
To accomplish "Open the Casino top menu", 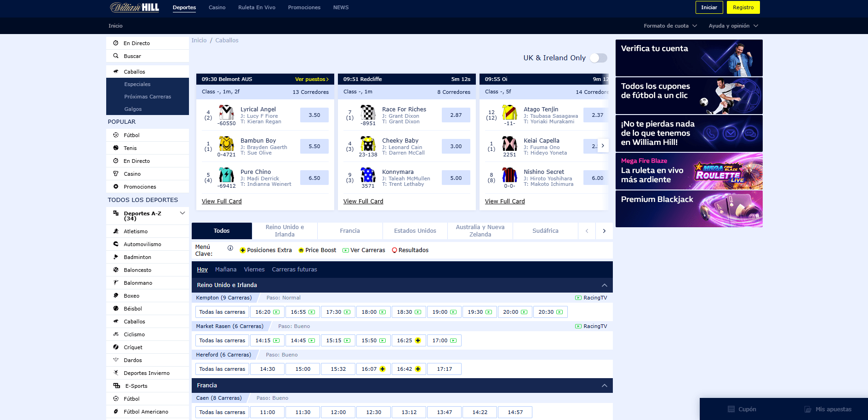I will [217, 7].
